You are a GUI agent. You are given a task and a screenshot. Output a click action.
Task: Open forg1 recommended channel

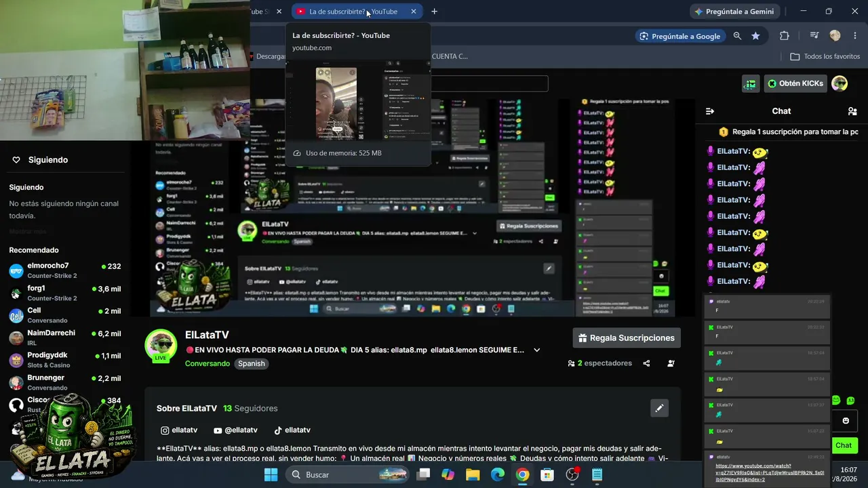[65, 293]
